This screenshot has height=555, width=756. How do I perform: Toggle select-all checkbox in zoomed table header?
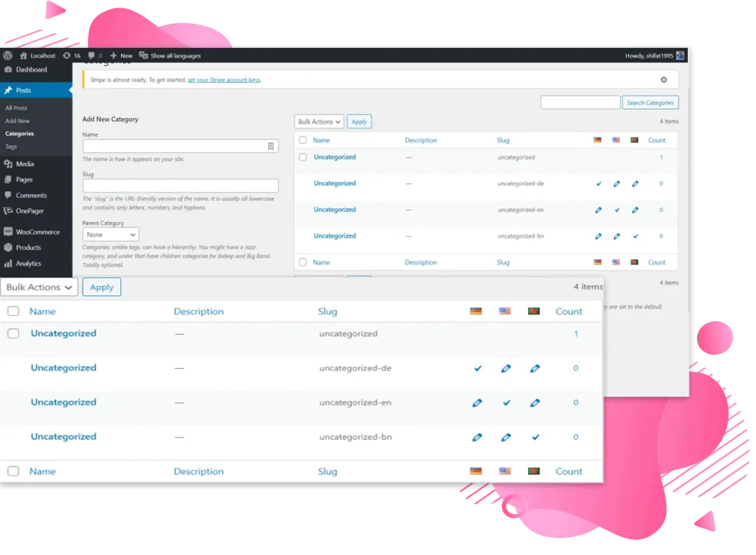click(13, 311)
